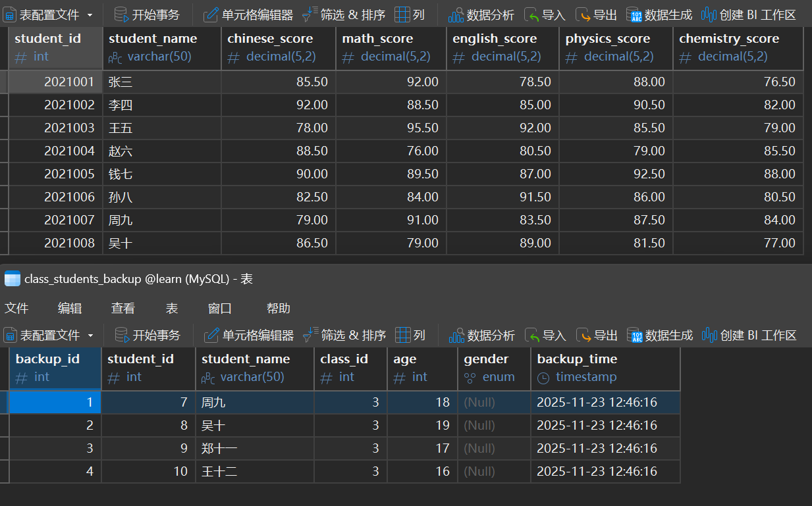The width and height of the screenshot is (812, 506).
Task: Open 表配置文件 dropdown in scores table window
Action: [x=49, y=14]
